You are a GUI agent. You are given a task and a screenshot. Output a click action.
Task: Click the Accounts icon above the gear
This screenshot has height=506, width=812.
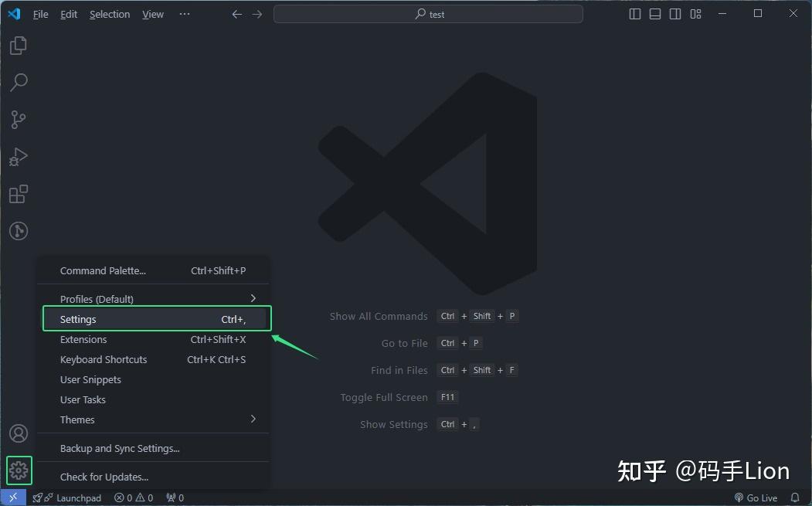(18, 433)
